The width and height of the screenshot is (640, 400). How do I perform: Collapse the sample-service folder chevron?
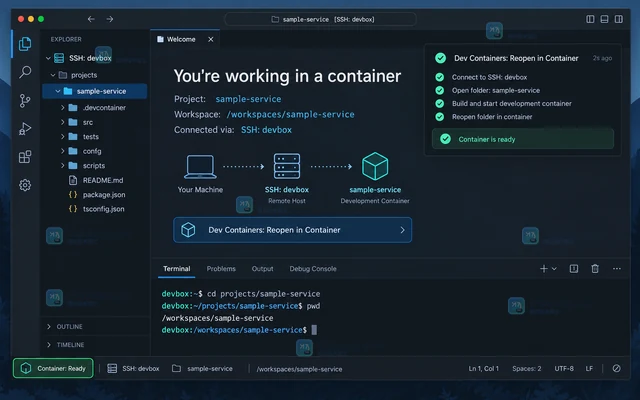tap(58, 91)
